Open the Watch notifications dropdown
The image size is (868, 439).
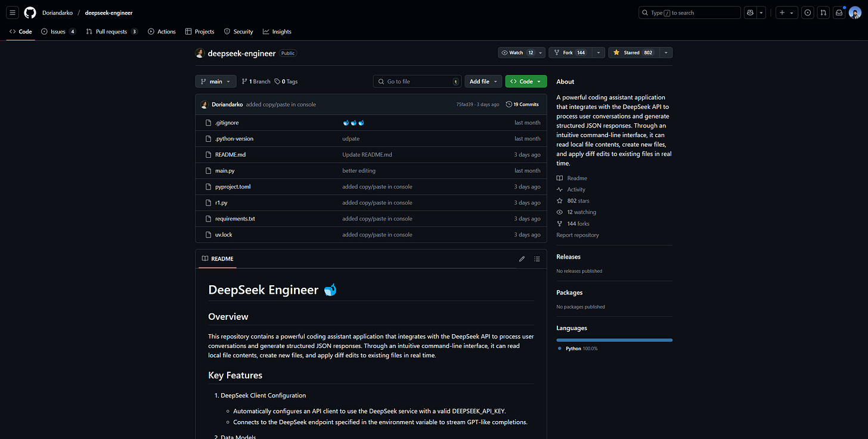tap(522, 52)
